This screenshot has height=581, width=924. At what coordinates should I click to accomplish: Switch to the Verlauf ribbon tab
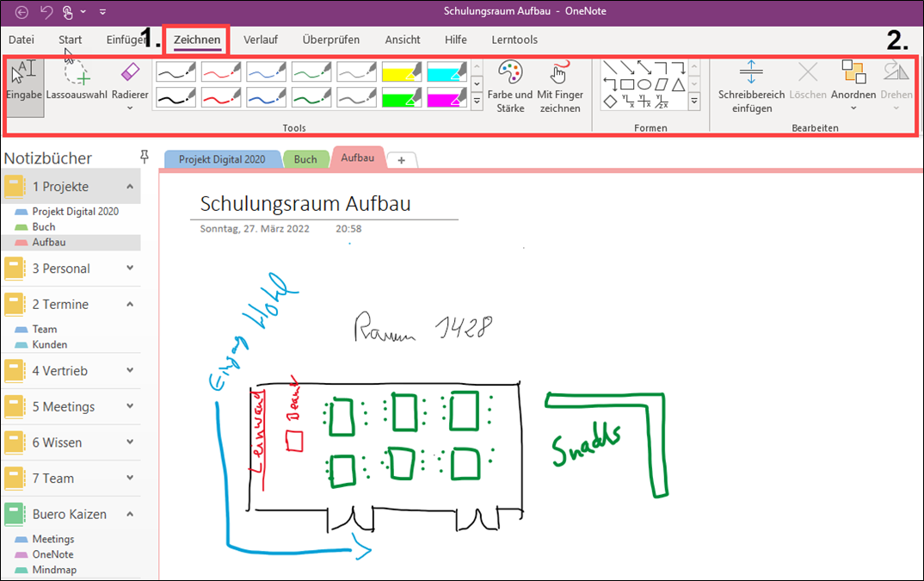(x=261, y=40)
